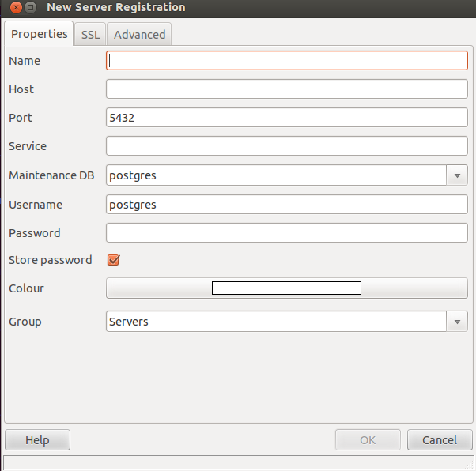Switch to the SSL tab
Viewport: 476px width, 471px height.
[x=90, y=34]
